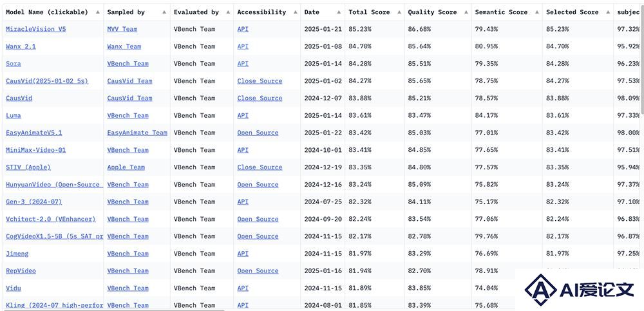Click the vertical scrollbar on right edge

tap(641, 57)
